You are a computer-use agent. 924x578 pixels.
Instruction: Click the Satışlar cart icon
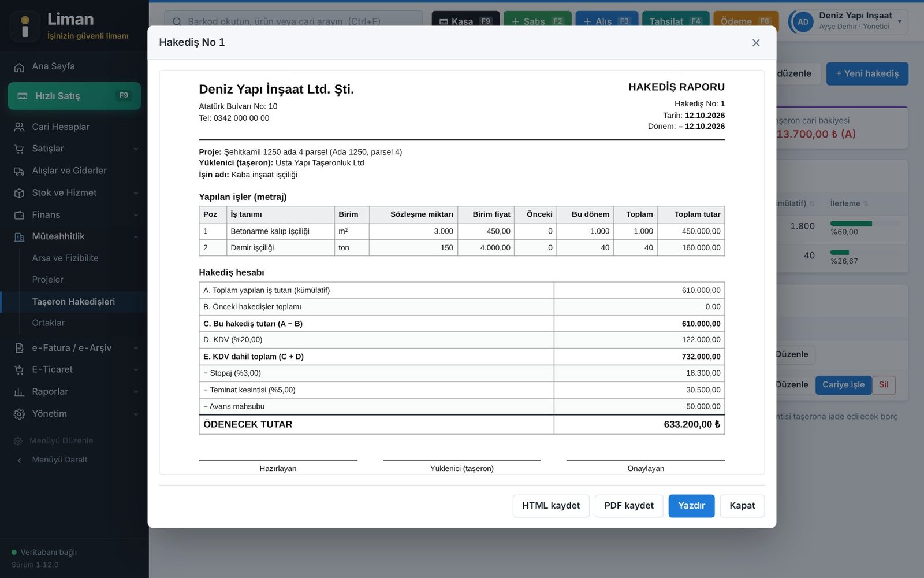point(19,149)
